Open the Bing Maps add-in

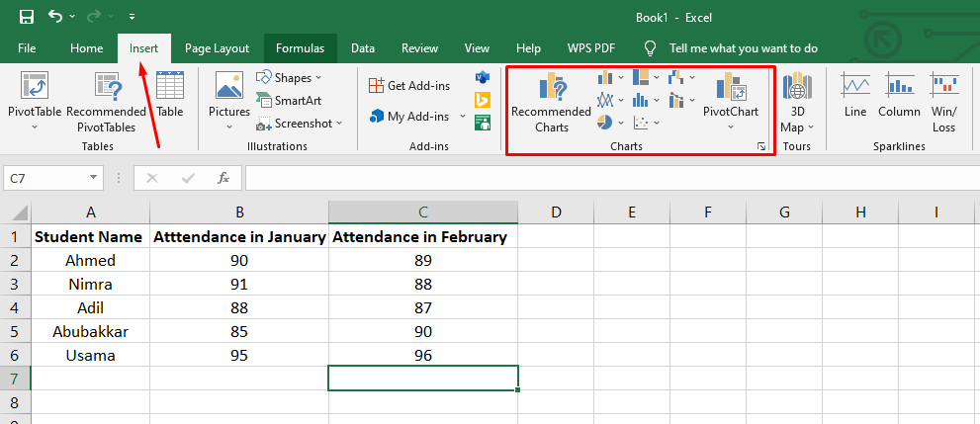click(483, 100)
